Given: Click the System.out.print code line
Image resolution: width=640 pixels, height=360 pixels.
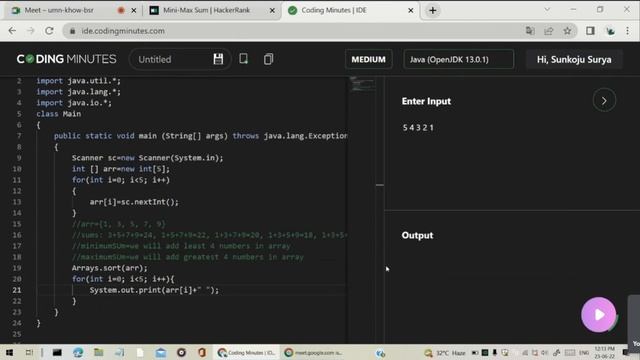Looking at the screenshot, I should click(x=154, y=290).
